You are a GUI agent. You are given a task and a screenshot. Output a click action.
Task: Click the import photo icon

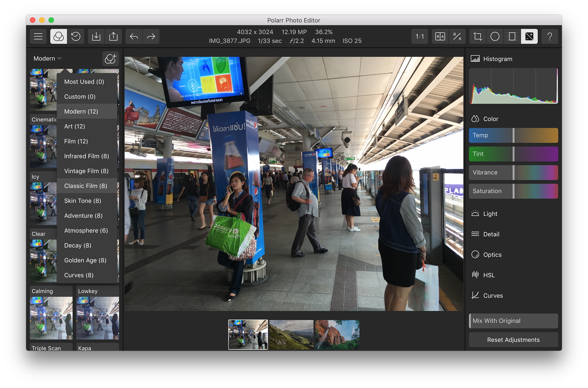click(96, 36)
